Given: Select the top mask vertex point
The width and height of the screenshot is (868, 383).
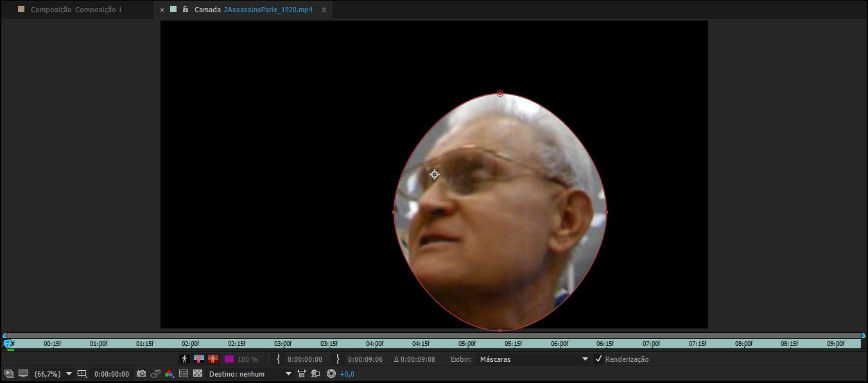Looking at the screenshot, I should [500, 94].
